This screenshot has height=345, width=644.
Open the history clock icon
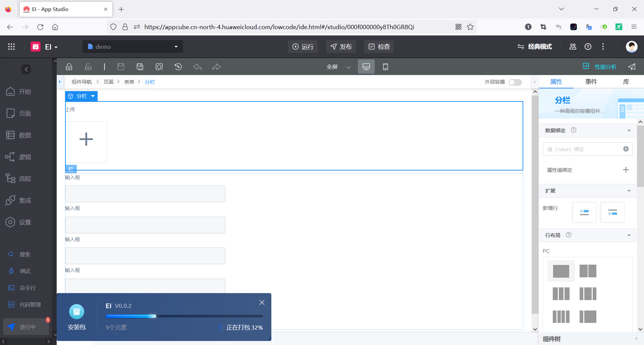click(178, 67)
